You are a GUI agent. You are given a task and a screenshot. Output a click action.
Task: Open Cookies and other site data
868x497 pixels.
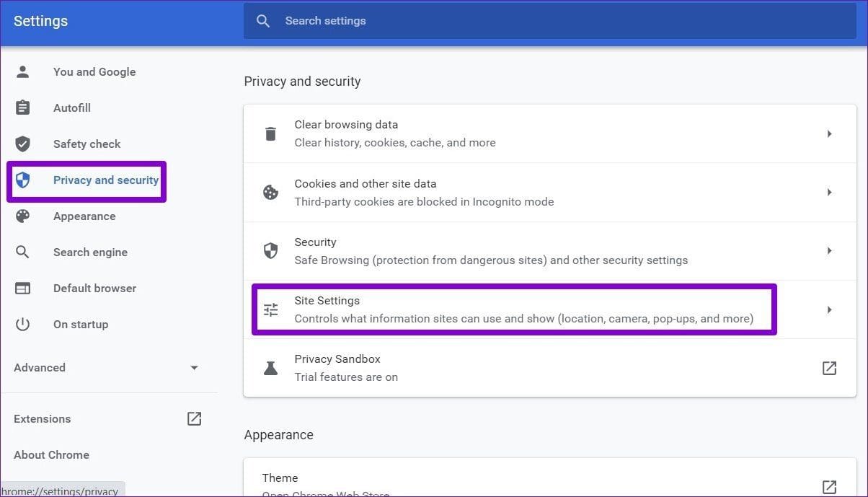(550, 193)
